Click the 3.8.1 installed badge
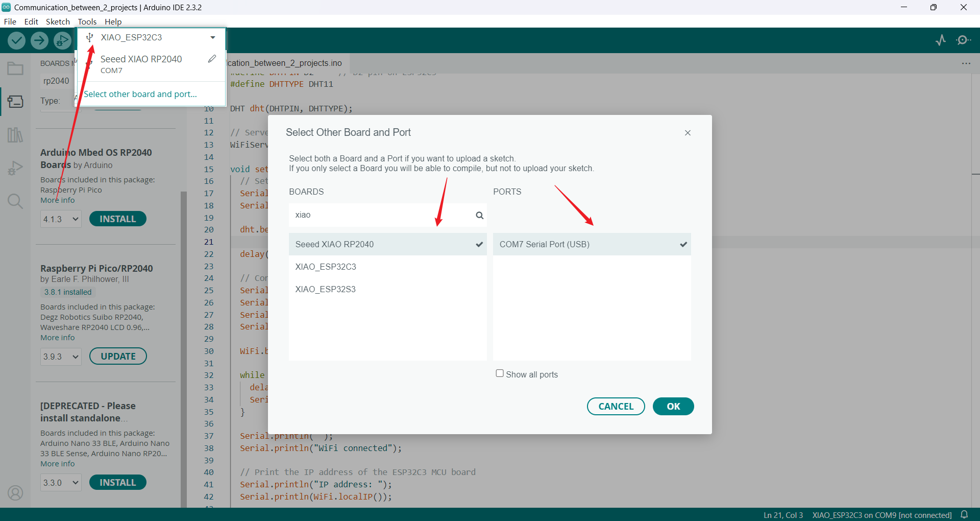This screenshot has height=521, width=980. [x=68, y=292]
